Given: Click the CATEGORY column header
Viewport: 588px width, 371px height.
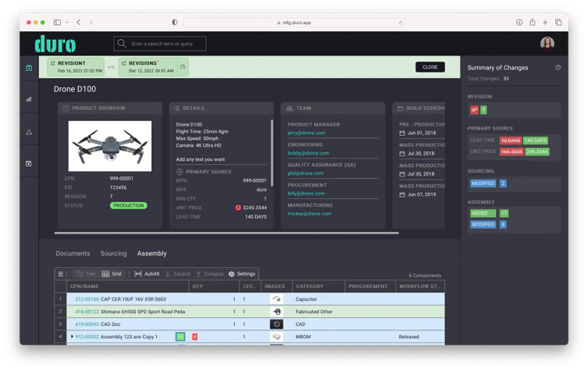Looking at the screenshot, I should pos(318,286).
